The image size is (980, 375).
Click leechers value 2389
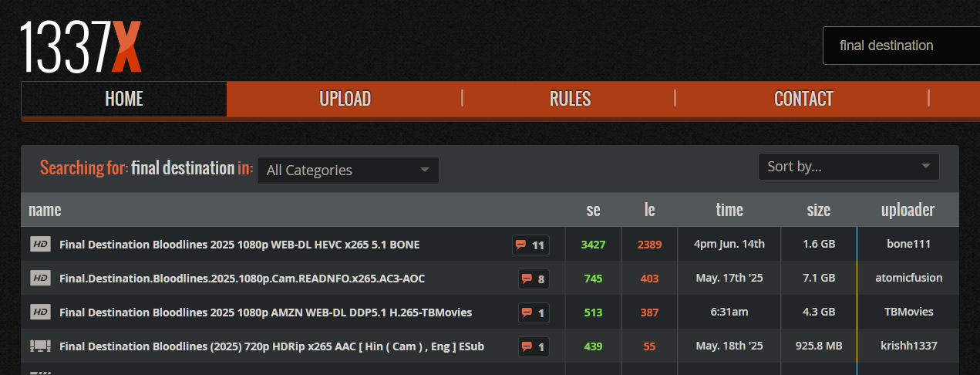(x=649, y=244)
